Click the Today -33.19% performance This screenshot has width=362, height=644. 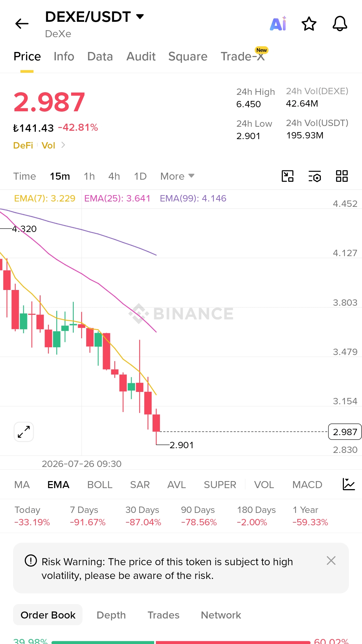point(32,516)
